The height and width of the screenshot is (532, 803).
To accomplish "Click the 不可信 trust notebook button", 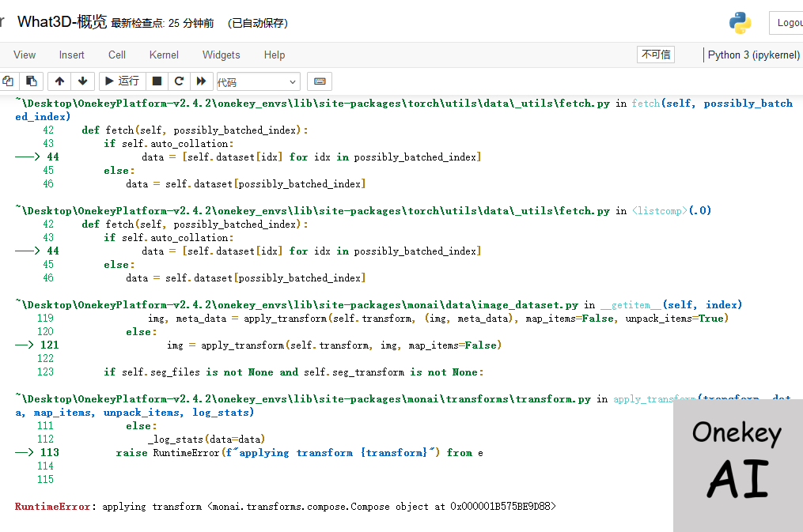I will click(656, 55).
